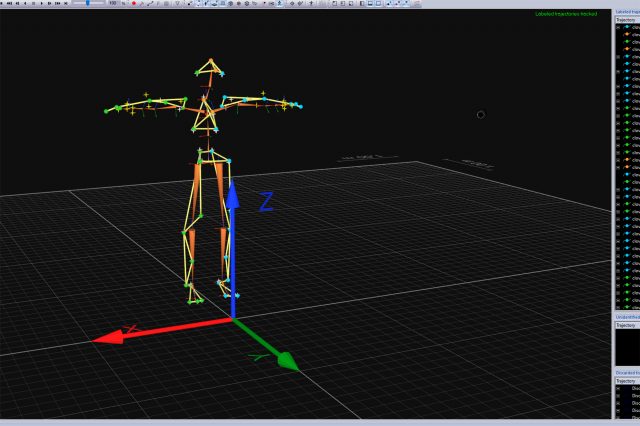
Task: Click the playback speed value field showing 100
Action: click(112, 3)
